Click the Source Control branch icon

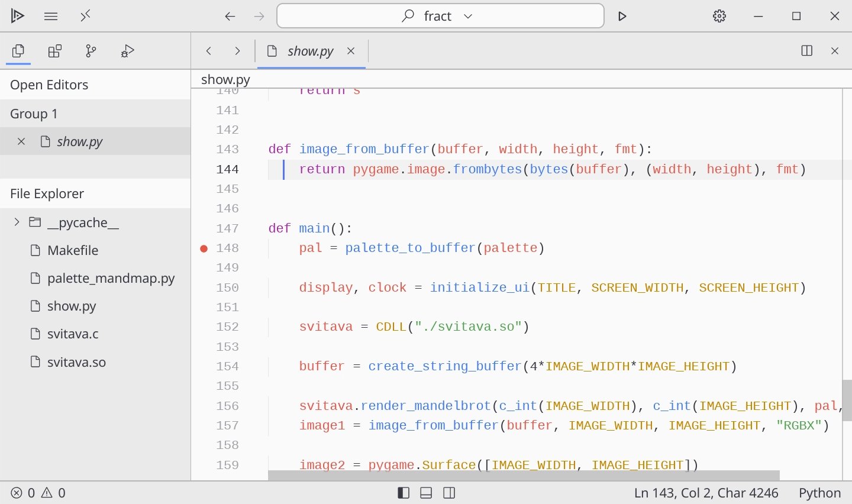(91, 51)
